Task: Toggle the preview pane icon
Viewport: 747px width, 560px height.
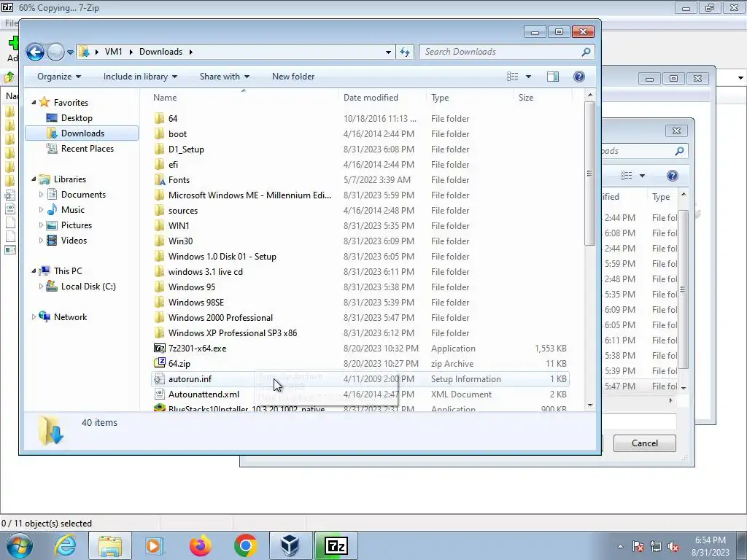Action: 553,77
